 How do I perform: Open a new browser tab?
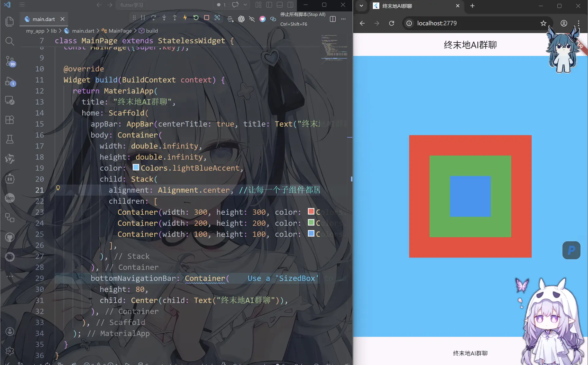pyautogui.click(x=472, y=6)
